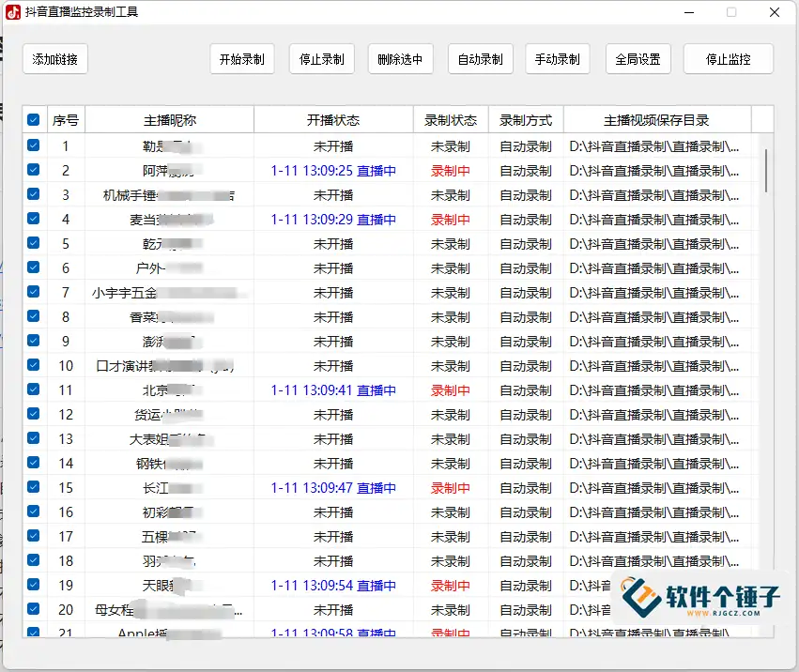Screen dimensions: 799x672
Task: Close the 抖音直播监控录制工具 window
Action: [x=775, y=12]
